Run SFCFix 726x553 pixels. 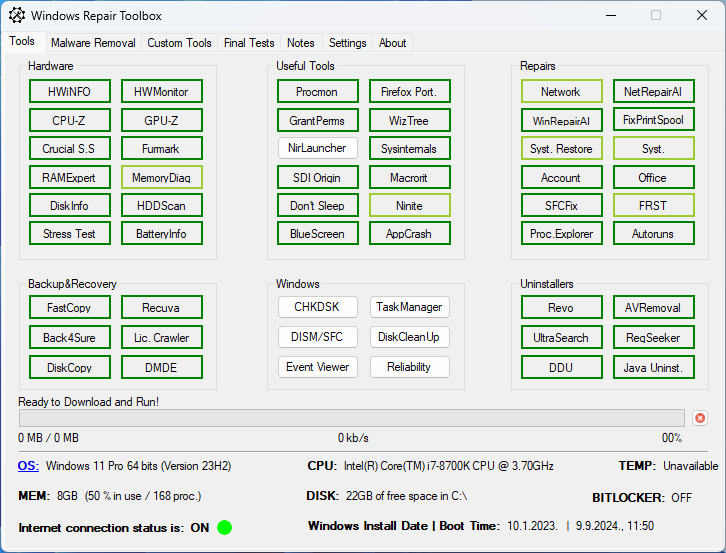click(x=562, y=205)
